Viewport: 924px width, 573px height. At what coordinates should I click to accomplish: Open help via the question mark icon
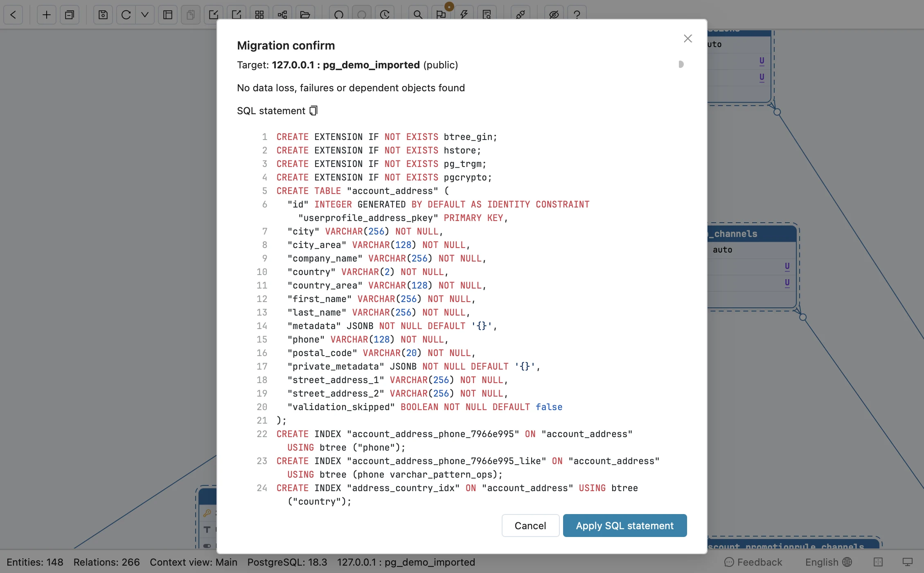point(577,15)
